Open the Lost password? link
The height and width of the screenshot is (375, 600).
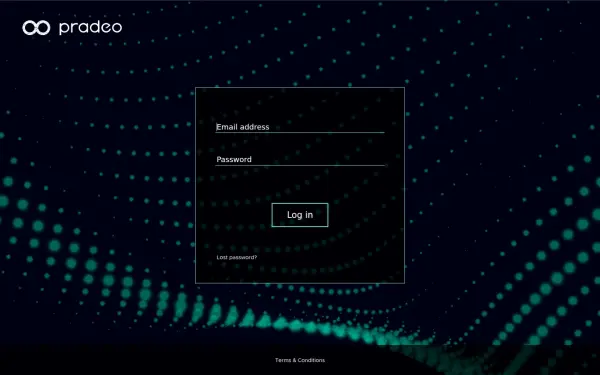237,257
